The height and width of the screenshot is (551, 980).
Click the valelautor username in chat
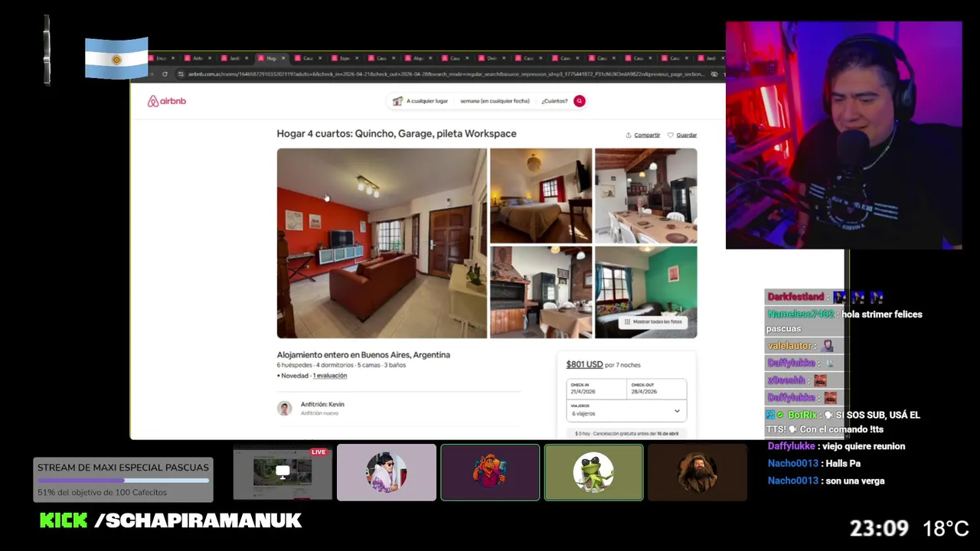point(789,346)
